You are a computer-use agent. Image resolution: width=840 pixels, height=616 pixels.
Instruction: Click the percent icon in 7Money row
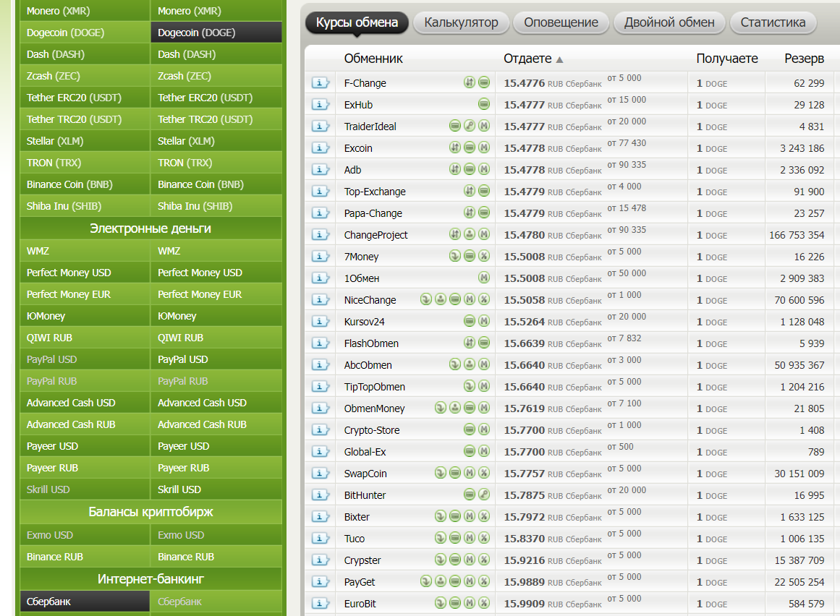tap(484, 256)
